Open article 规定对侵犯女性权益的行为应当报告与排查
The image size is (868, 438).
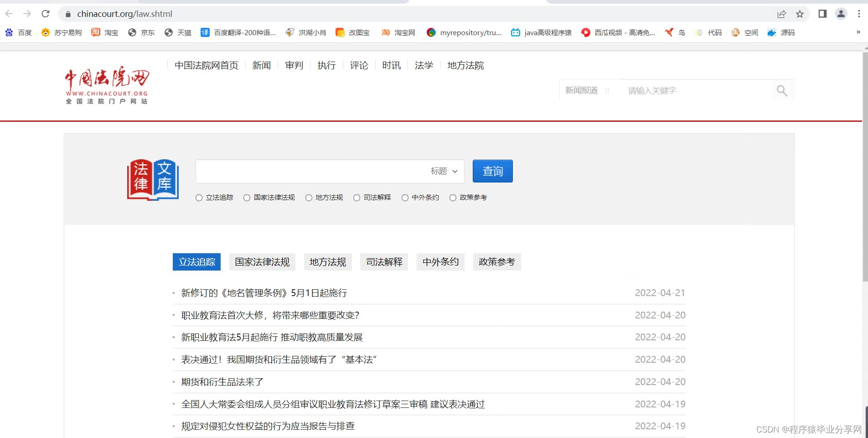pos(268,426)
